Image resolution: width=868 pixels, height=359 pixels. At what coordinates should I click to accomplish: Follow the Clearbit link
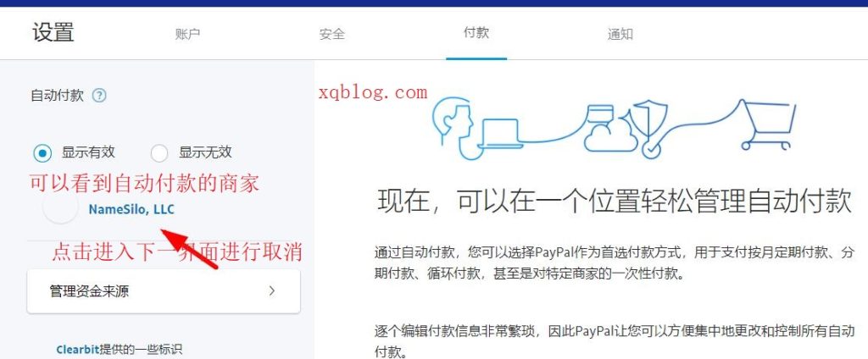(x=77, y=350)
